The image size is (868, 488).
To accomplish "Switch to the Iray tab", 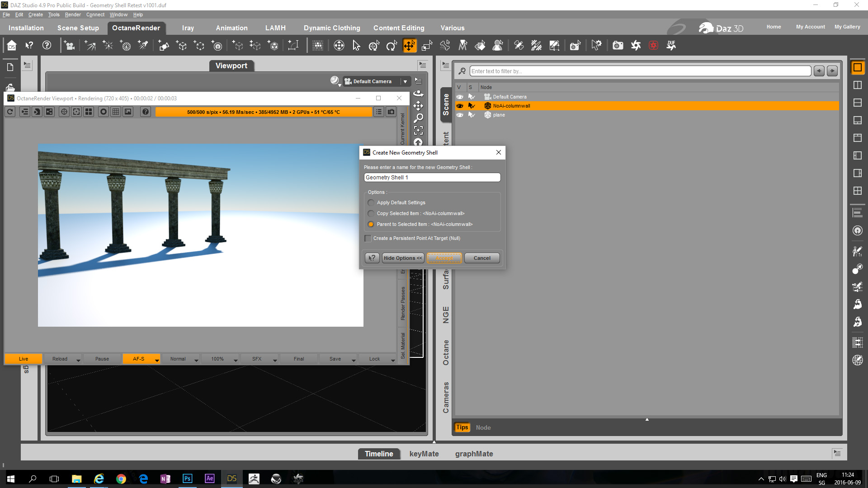I will tap(188, 28).
